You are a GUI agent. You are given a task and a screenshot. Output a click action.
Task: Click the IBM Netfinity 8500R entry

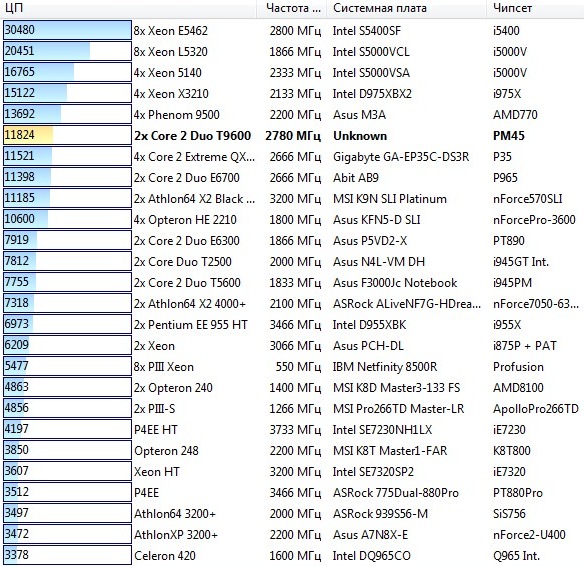[x=385, y=367]
